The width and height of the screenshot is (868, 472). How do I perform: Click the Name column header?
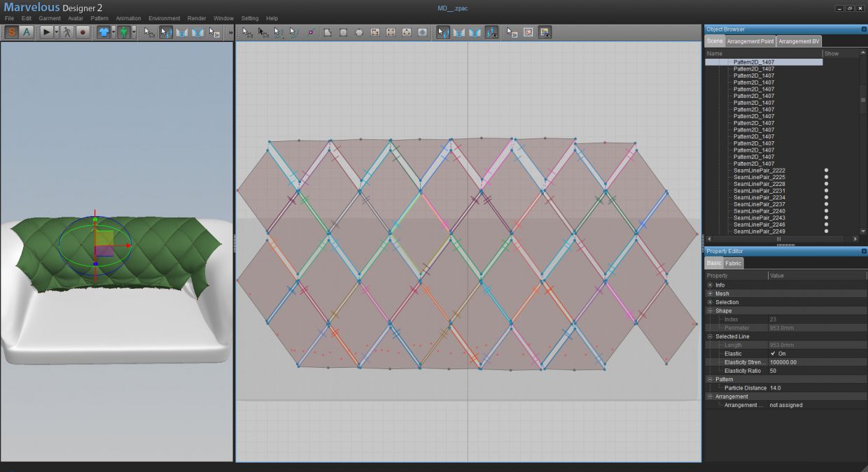point(763,53)
